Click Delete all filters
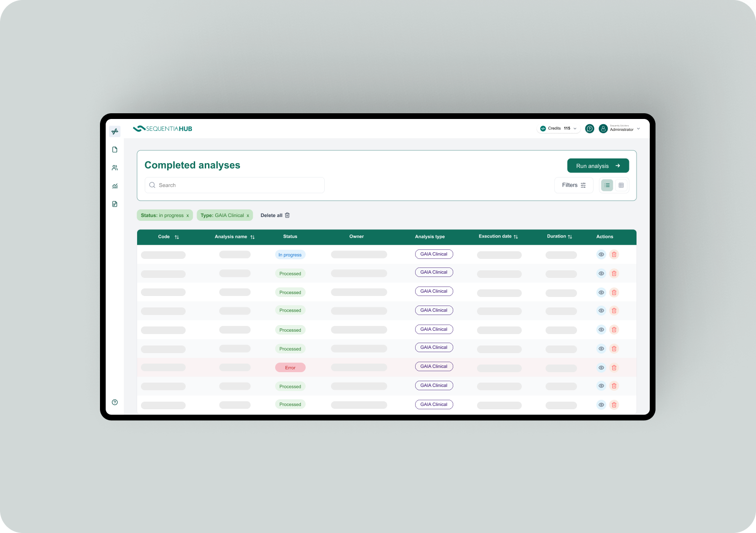Image resolution: width=756 pixels, height=533 pixels. (x=275, y=216)
